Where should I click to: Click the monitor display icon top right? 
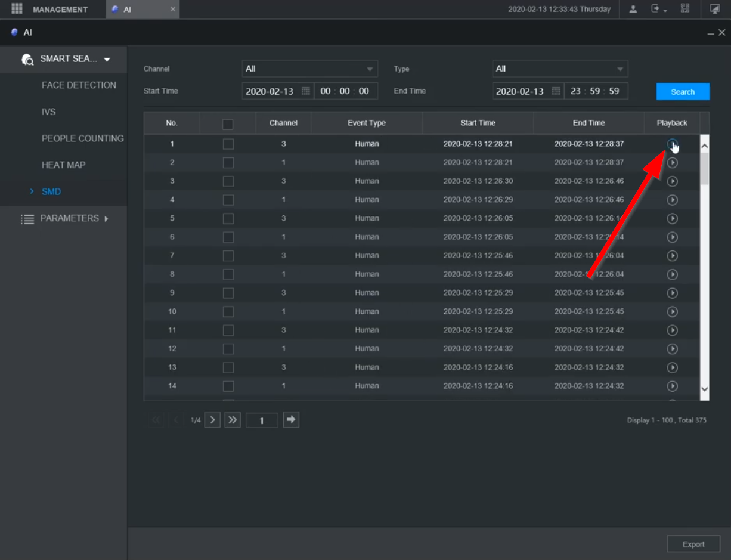tap(715, 9)
